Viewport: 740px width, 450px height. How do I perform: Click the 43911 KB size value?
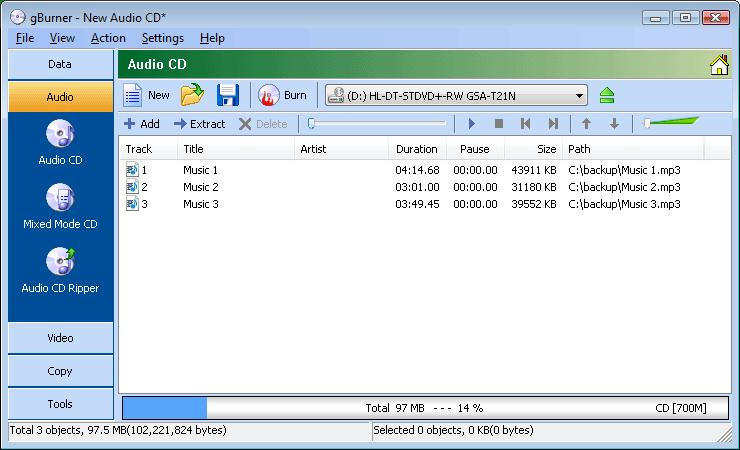[x=534, y=170]
